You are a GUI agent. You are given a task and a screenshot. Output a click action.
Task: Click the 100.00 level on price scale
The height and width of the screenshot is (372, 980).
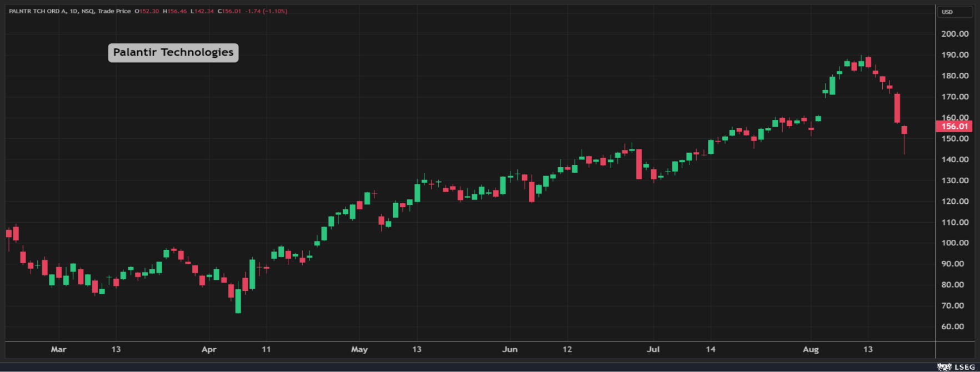pyautogui.click(x=954, y=243)
